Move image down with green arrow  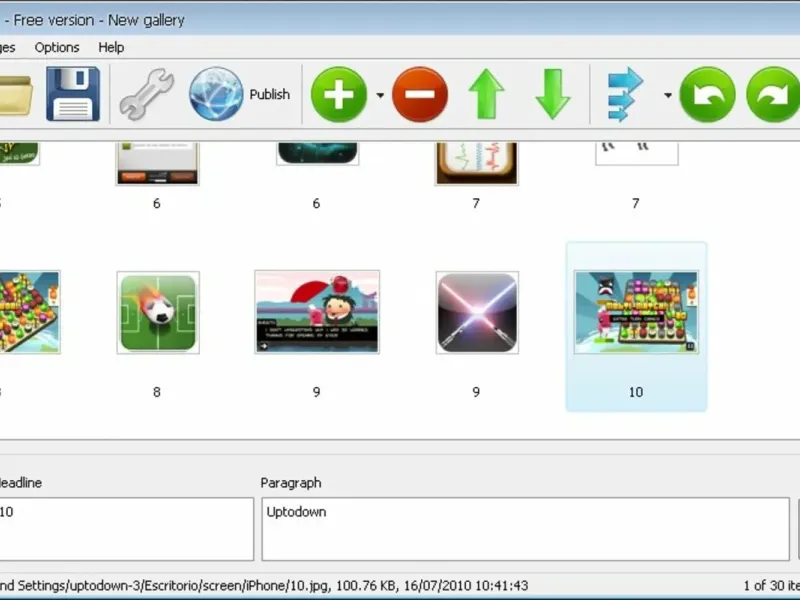tap(553, 94)
